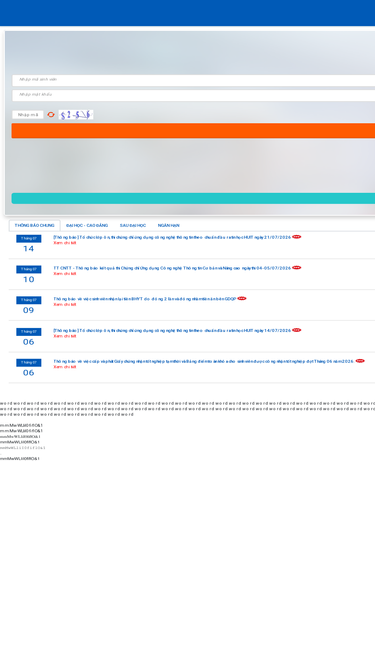Select the NGẮN HẠN tab
This screenshot has width=375, height=667.
coord(169,225)
